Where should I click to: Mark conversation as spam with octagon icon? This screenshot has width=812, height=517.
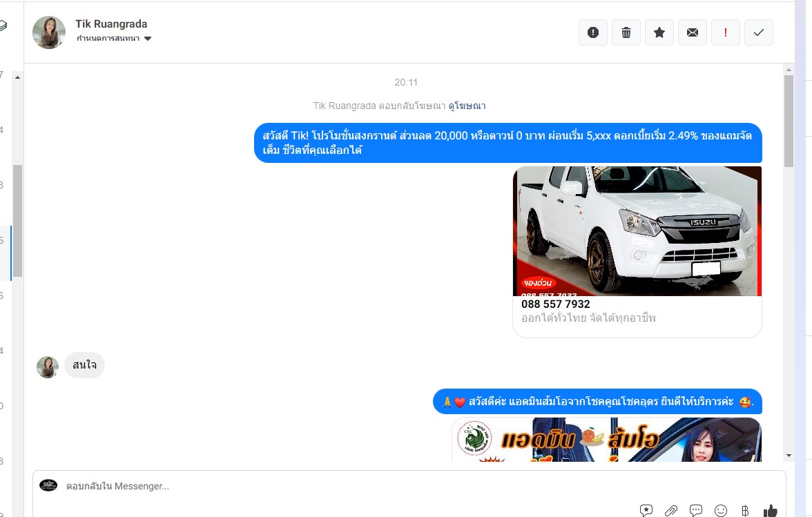pos(593,32)
